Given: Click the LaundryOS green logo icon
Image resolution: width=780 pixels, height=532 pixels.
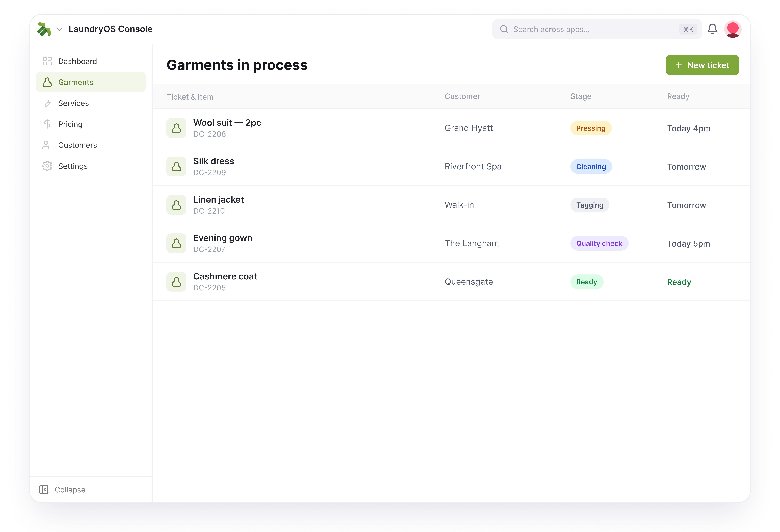Looking at the screenshot, I should 44,29.
